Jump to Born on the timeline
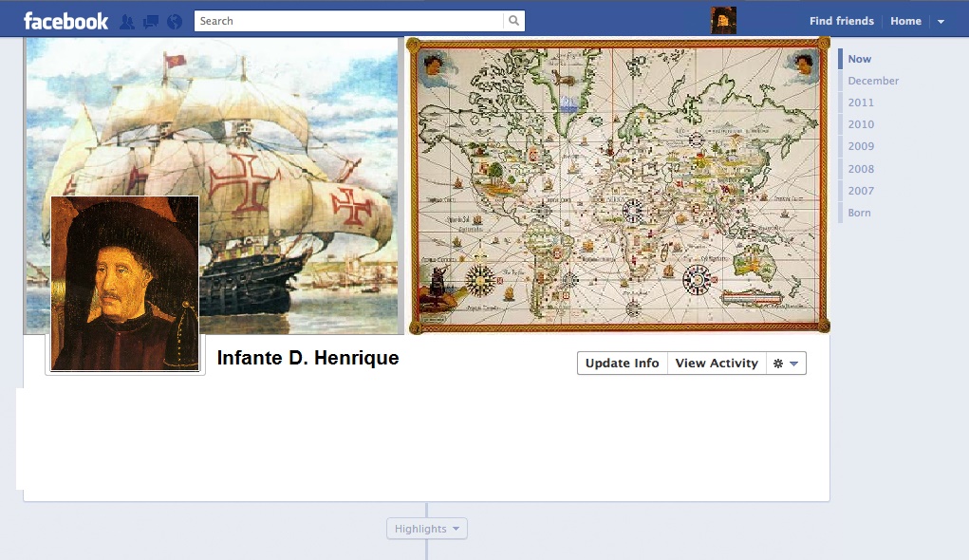 859,213
